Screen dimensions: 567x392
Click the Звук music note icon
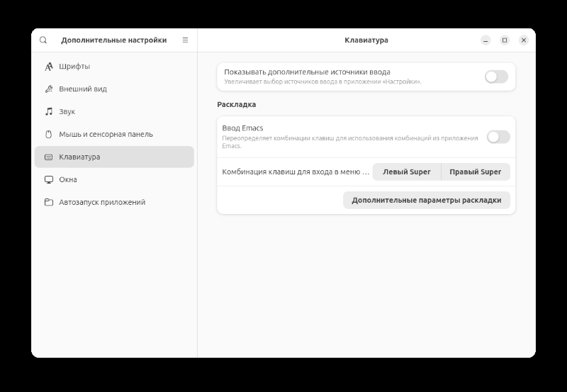click(x=49, y=111)
